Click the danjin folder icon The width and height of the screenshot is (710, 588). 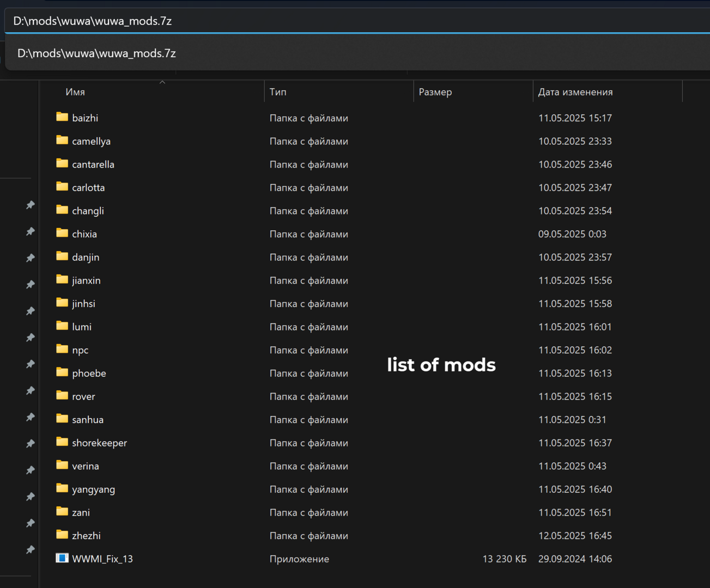pos(62,256)
